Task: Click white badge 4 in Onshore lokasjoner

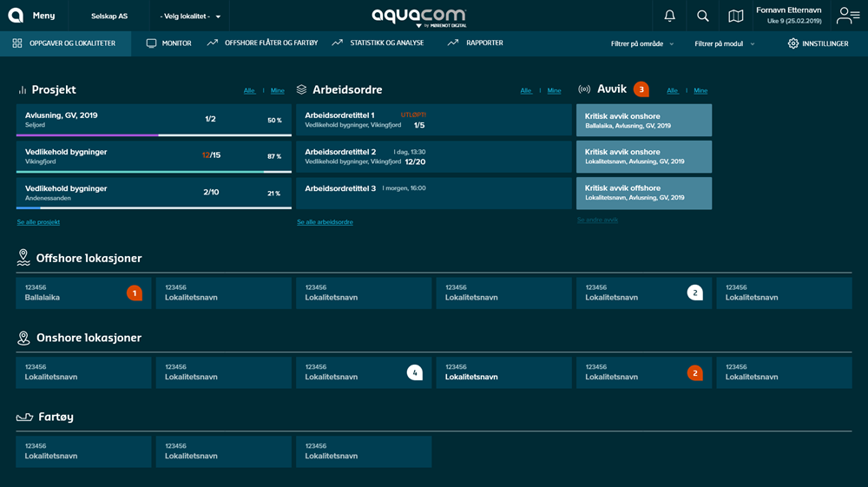Action: [415, 372]
